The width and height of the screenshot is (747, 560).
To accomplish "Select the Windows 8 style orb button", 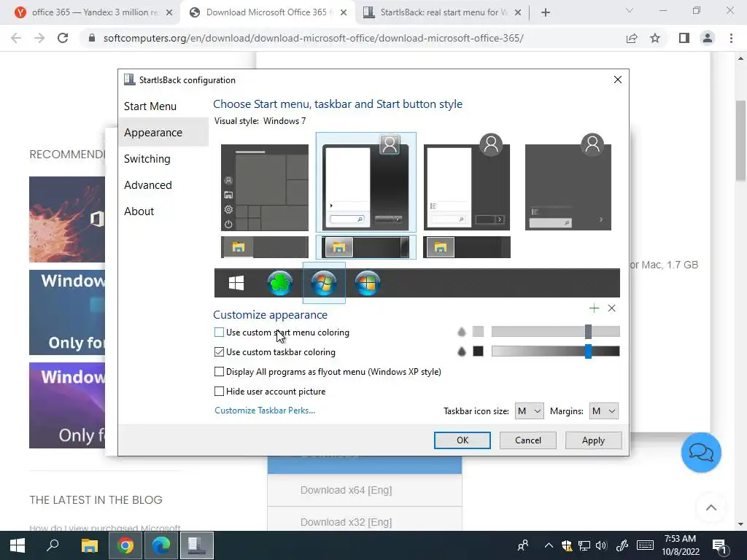I will pyautogui.click(x=368, y=283).
